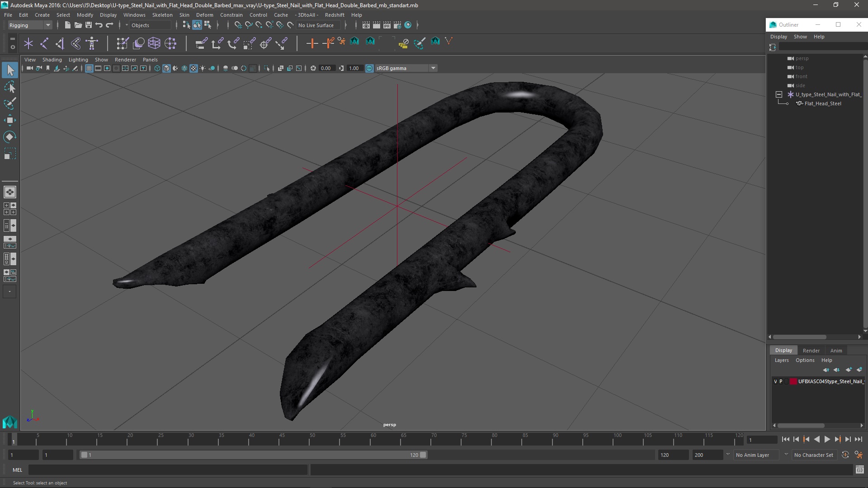Click the Save Scene disk icon
The height and width of the screenshot is (488, 868).
[x=89, y=25]
